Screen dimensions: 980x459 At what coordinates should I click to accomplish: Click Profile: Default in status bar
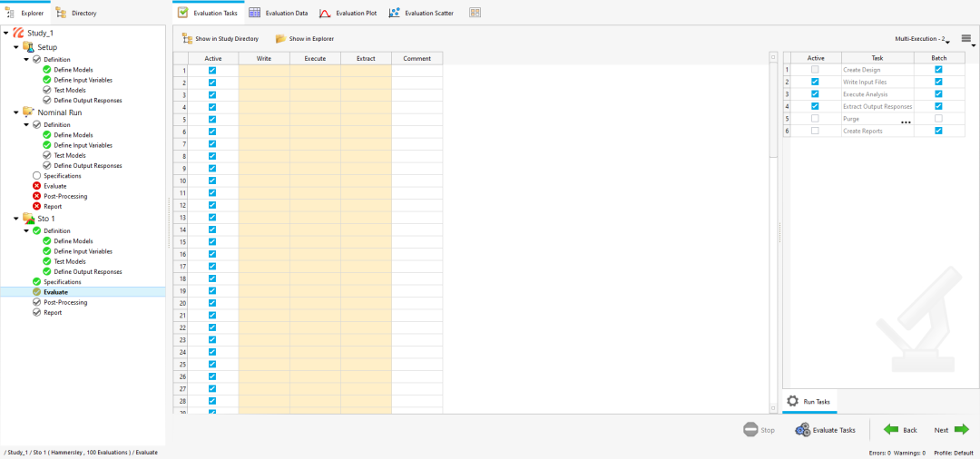tap(954, 453)
